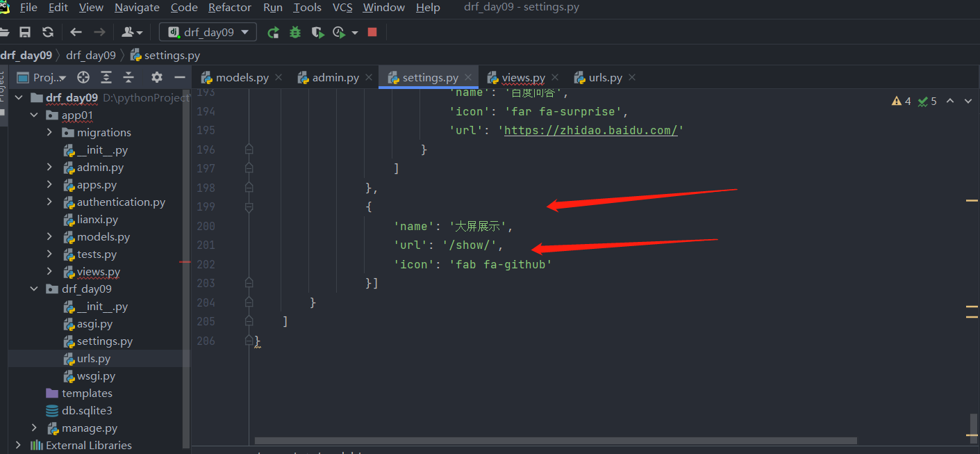This screenshot has width=980, height=454.
Task: Toggle the code fold marker at line 206
Action: [x=249, y=341]
